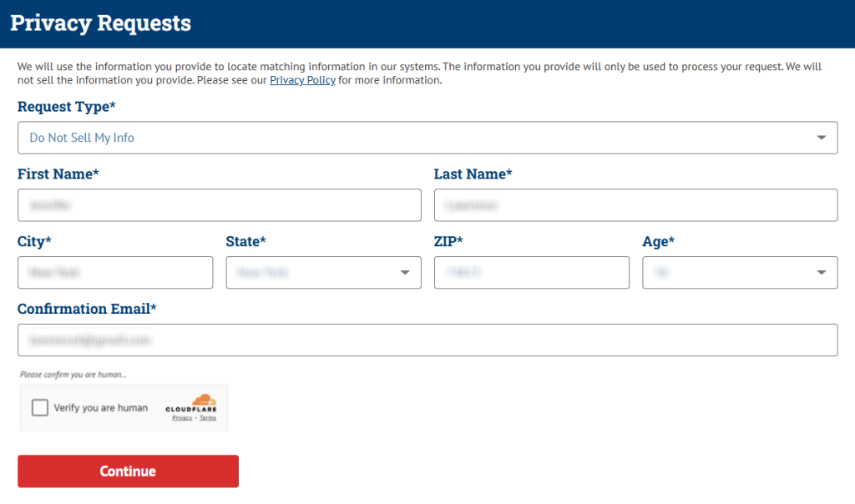
Task: Click the caret arrow in Request Type field
Action: pos(822,138)
